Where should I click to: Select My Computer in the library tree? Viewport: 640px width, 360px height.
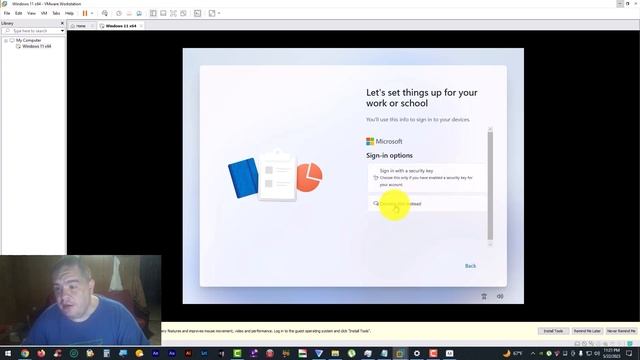coord(29,40)
